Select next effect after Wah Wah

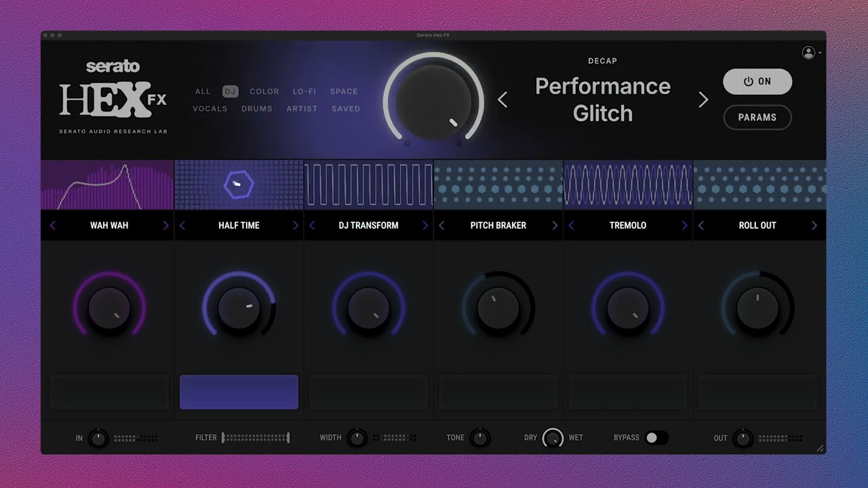coord(165,226)
